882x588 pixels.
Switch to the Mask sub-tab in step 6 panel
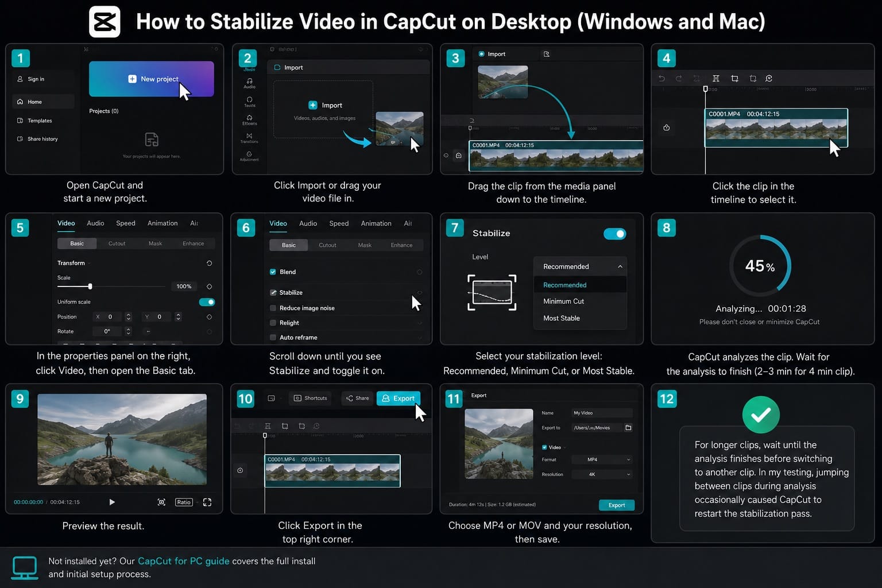[365, 245]
